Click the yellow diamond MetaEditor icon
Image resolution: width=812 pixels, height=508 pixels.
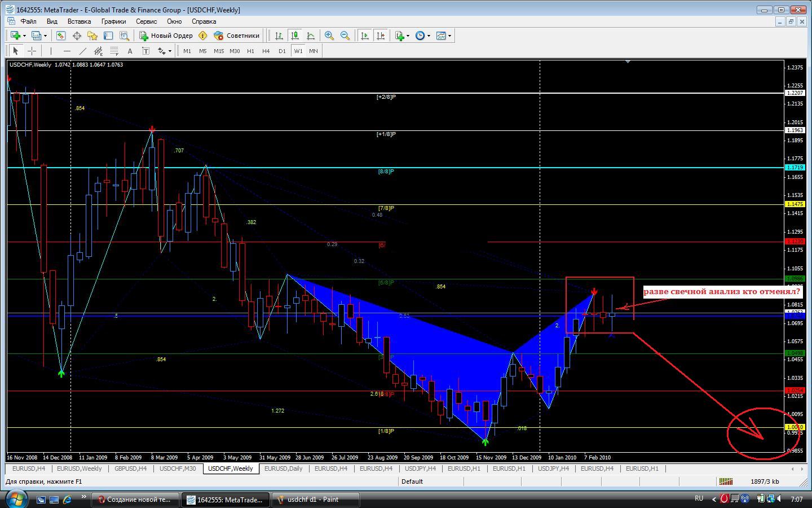click(203, 36)
